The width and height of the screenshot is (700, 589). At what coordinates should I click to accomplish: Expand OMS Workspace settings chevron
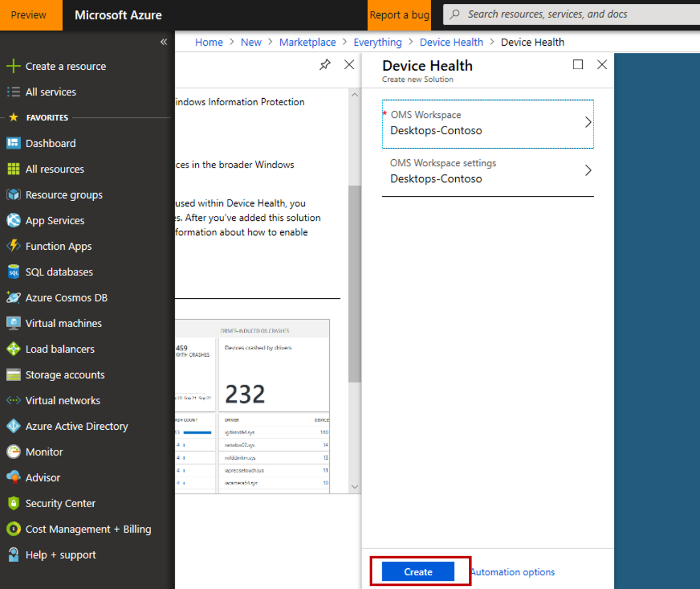[x=588, y=171]
